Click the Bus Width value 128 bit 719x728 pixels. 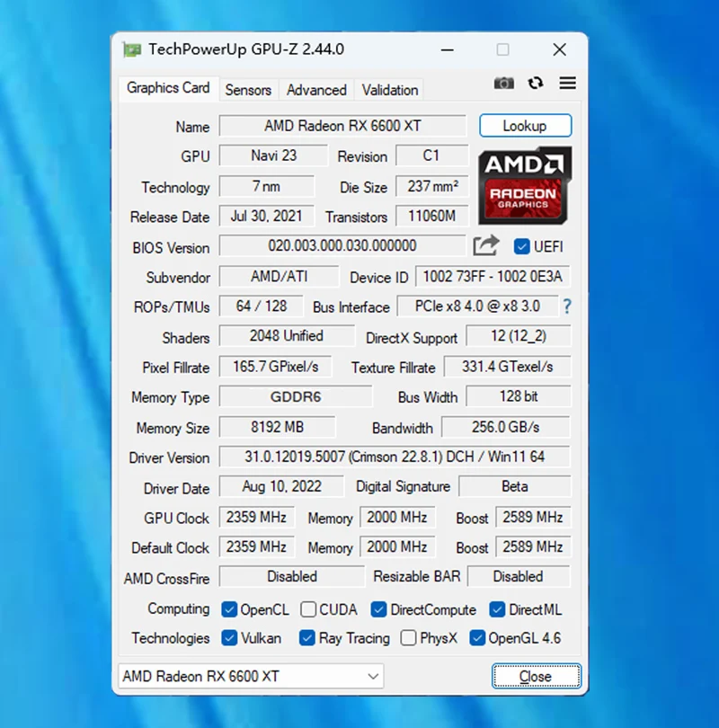(x=519, y=397)
